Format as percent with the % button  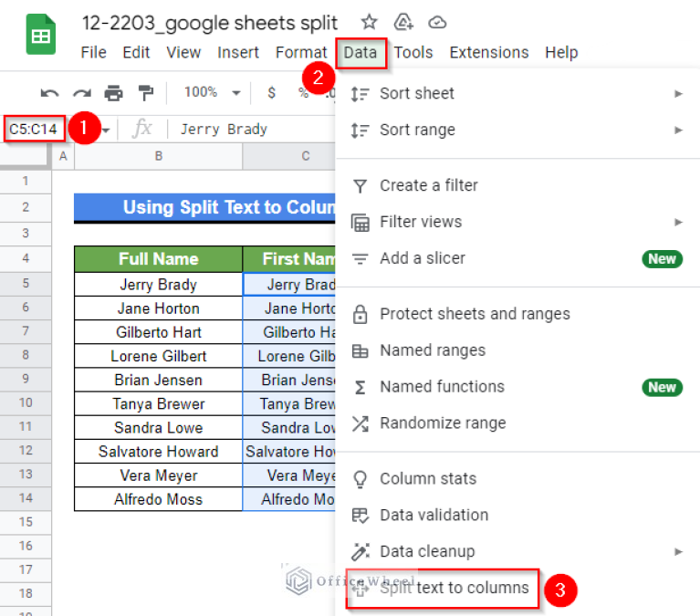[304, 93]
